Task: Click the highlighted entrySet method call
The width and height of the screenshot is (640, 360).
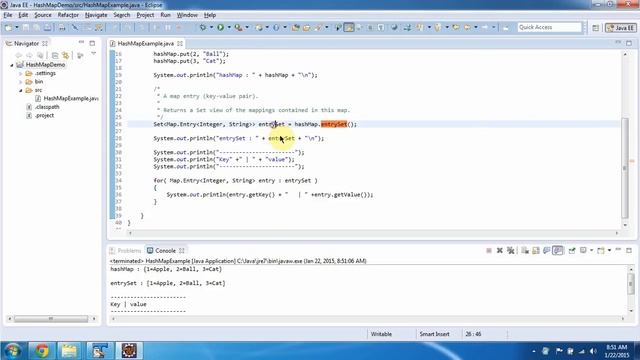Action: click(333, 124)
